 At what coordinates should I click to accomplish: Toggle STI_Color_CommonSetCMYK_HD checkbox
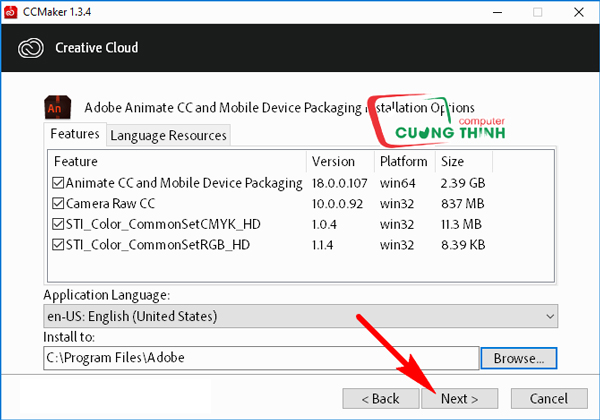58,224
